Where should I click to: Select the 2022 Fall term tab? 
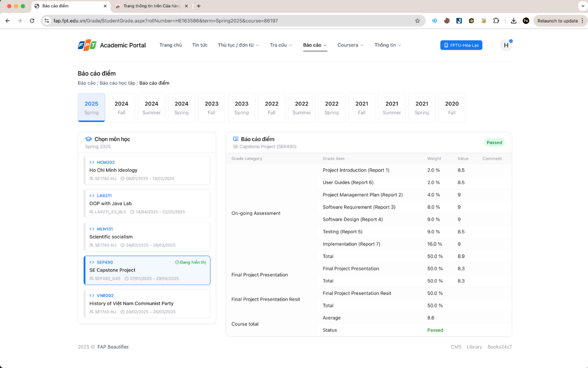[271, 108]
